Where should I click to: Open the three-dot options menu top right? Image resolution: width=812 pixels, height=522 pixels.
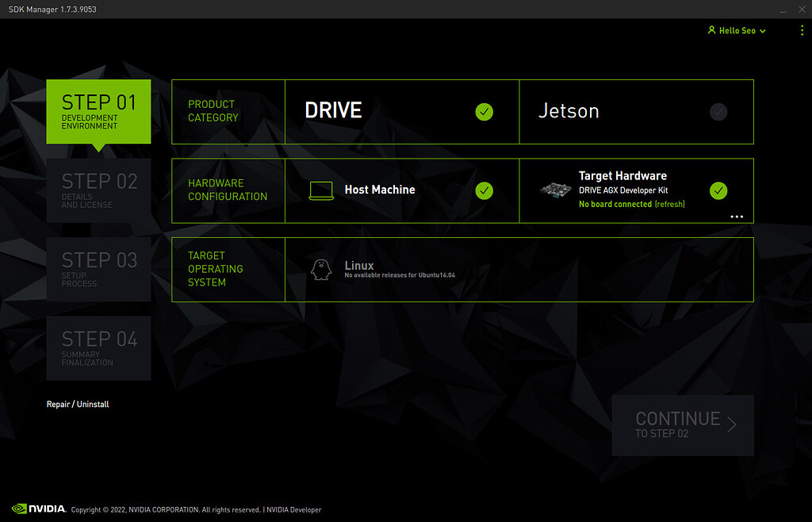[801, 30]
